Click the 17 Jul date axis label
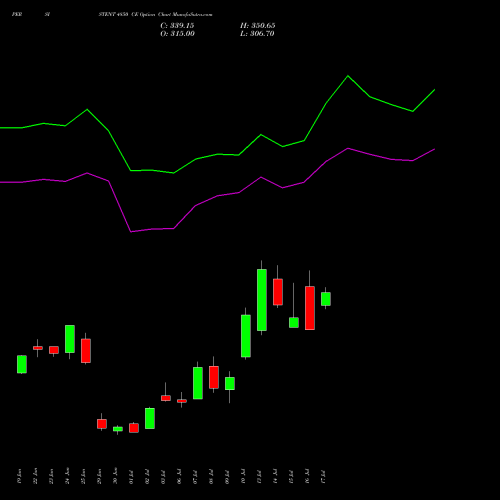Screen dimensions: 500x500 click(x=323, y=477)
